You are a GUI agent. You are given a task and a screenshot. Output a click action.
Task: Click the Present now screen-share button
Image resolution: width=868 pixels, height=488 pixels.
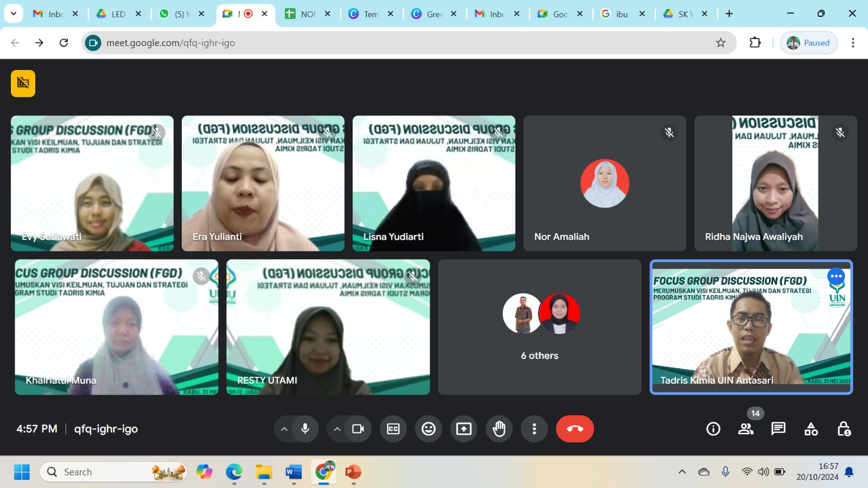click(464, 429)
